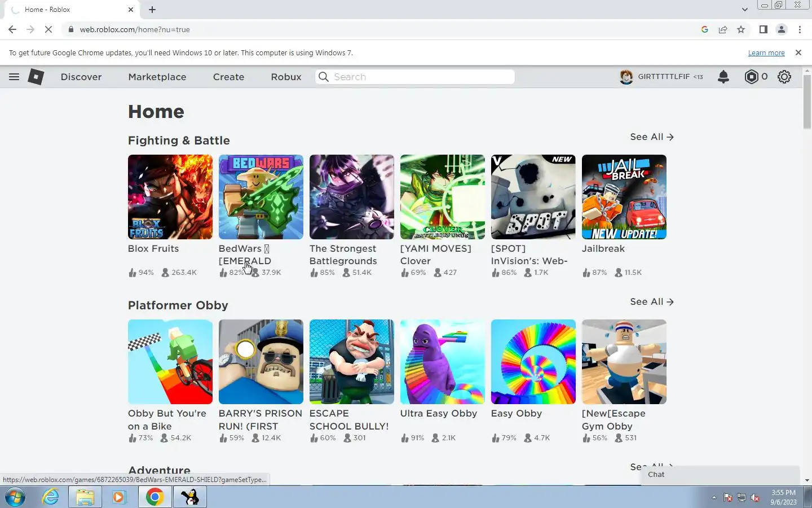
Task: Toggle the Chrome side panel icon
Action: click(x=764, y=29)
